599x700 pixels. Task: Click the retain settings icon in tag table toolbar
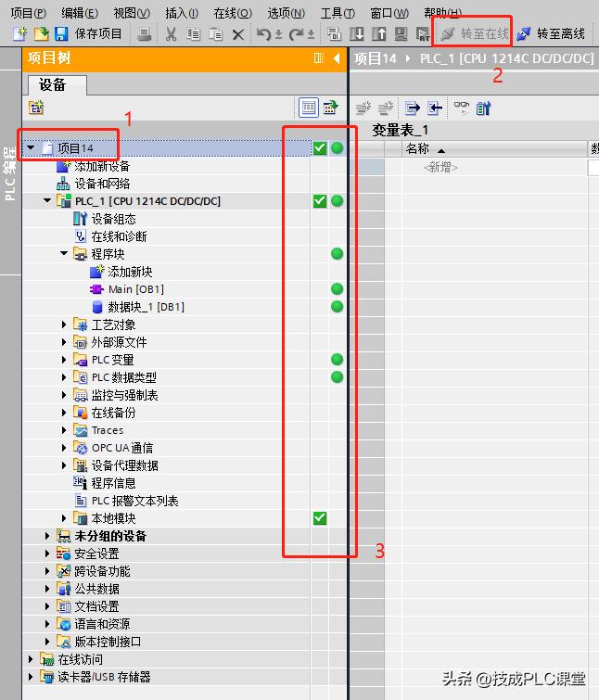coord(484,108)
